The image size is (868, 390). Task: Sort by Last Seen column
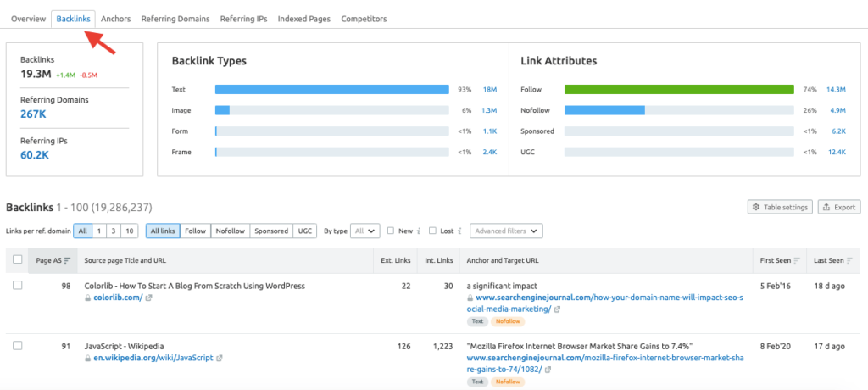pos(832,260)
